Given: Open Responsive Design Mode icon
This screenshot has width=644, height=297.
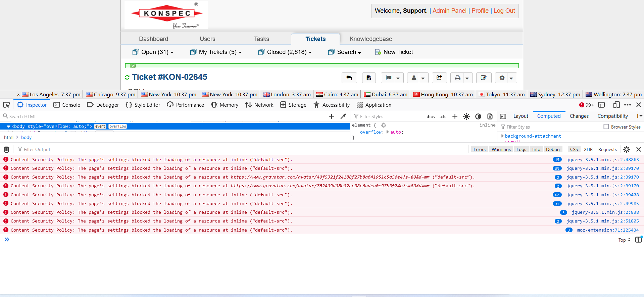Looking at the screenshot, I should click(616, 105).
